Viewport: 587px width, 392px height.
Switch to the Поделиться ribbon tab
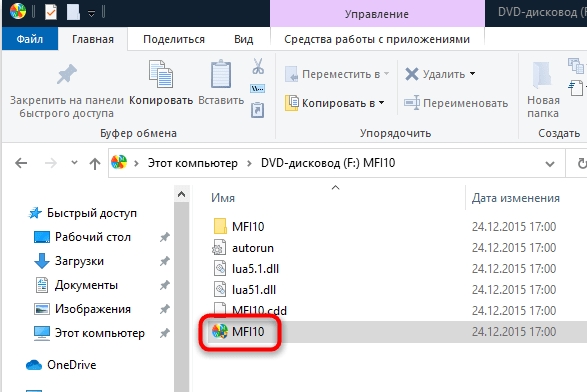tap(174, 39)
